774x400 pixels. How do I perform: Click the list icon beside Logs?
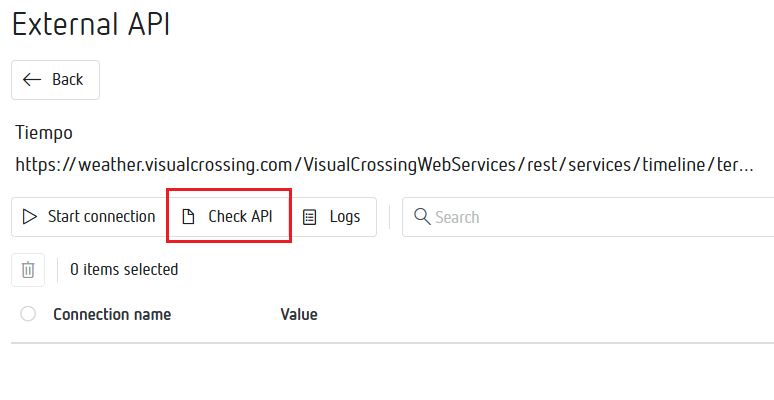[310, 217]
